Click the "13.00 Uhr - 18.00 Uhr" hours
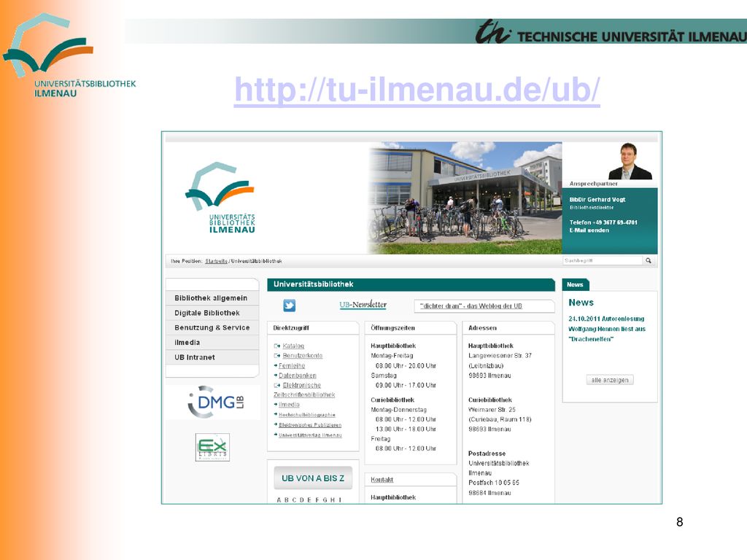The image size is (747, 560). tap(406, 429)
